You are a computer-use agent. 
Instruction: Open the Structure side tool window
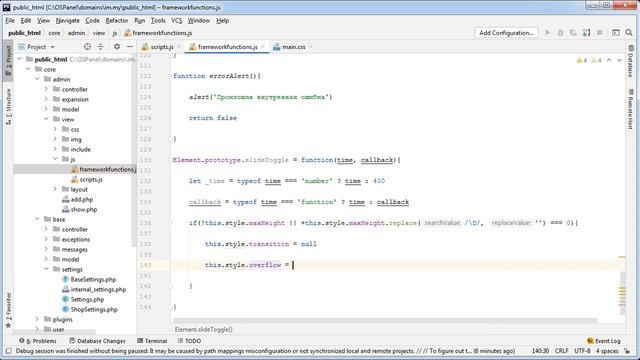point(8,107)
